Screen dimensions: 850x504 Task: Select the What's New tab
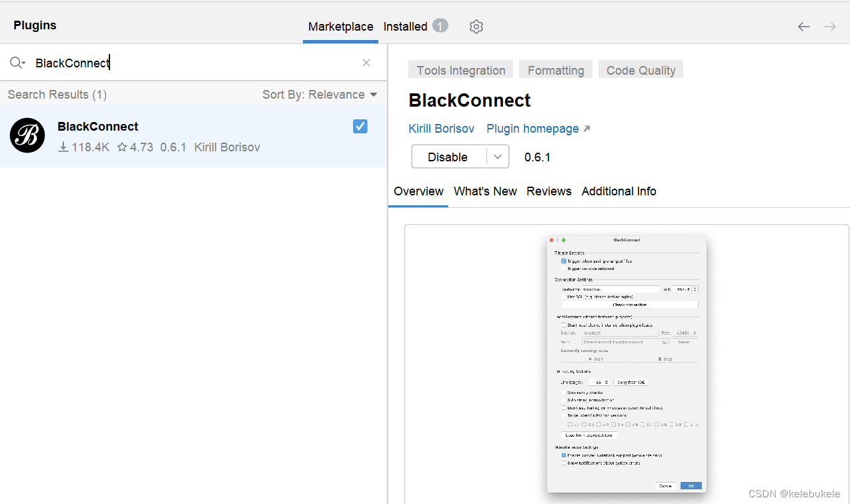tap(485, 191)
